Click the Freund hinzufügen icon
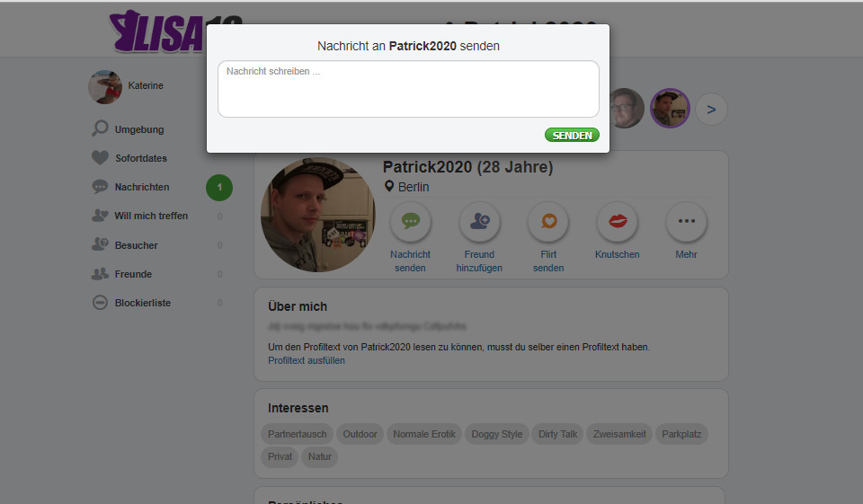 479,222
